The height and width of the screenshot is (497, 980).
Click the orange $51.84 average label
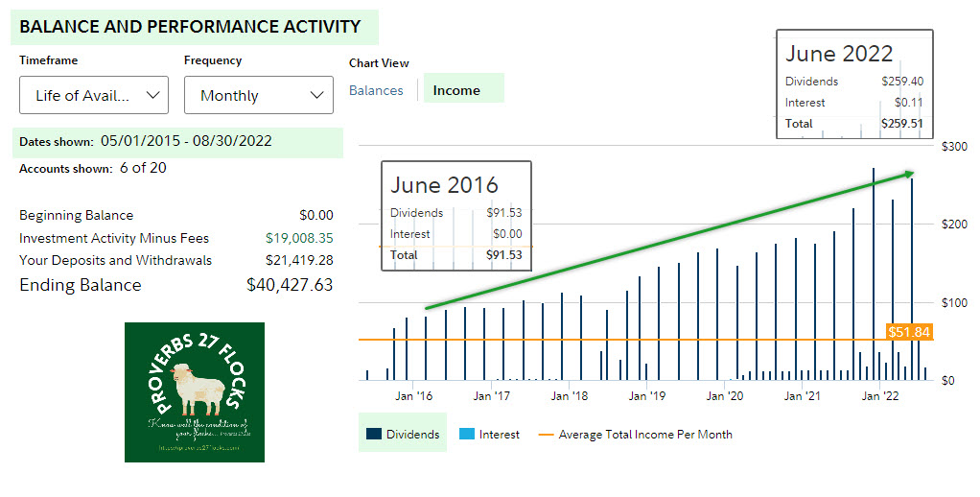909,332
